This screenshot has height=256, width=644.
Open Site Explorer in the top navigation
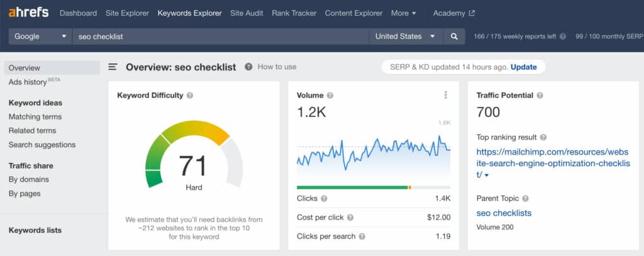(x=127, y=13)
